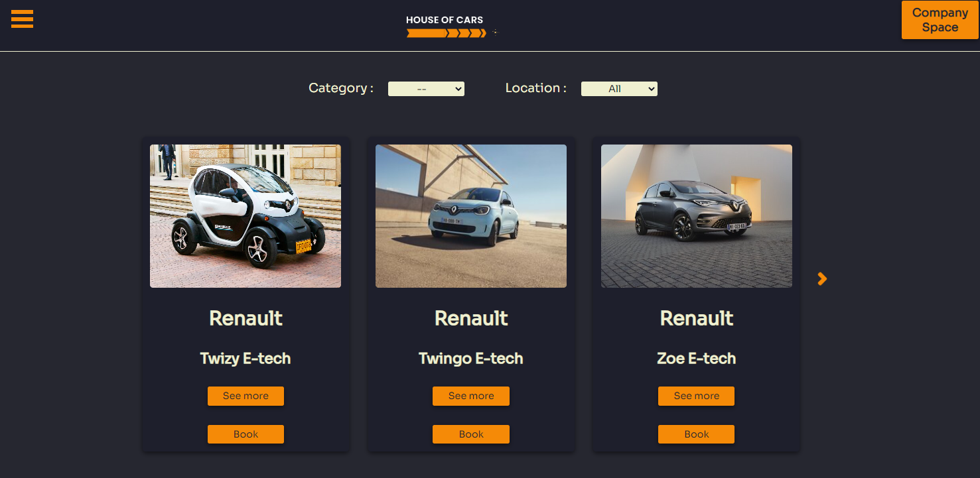Click the Twingo E-tech model name
This screenshot has width=980, height=478.
pos(471,359)
